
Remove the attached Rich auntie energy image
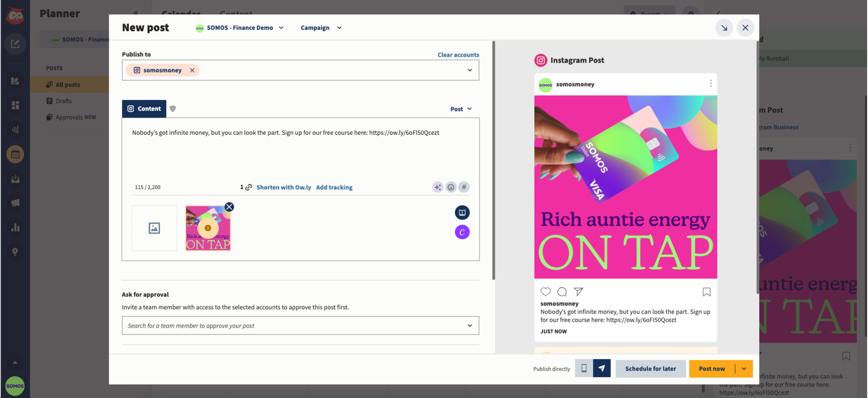click(x=229, y=207)
